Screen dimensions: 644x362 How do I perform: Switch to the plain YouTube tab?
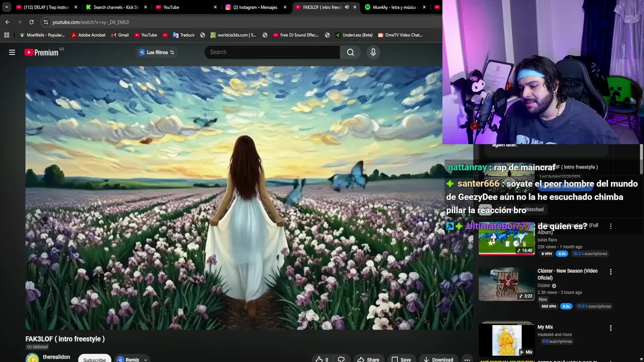coord(186,7)
